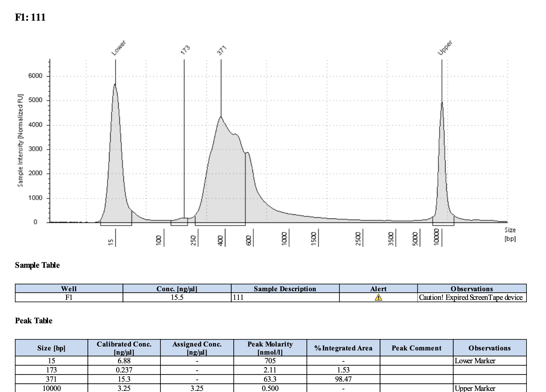Viewport: 546px width, 392px height.
Task: Click the Sample Table heading
Action: tap(37, 265)
